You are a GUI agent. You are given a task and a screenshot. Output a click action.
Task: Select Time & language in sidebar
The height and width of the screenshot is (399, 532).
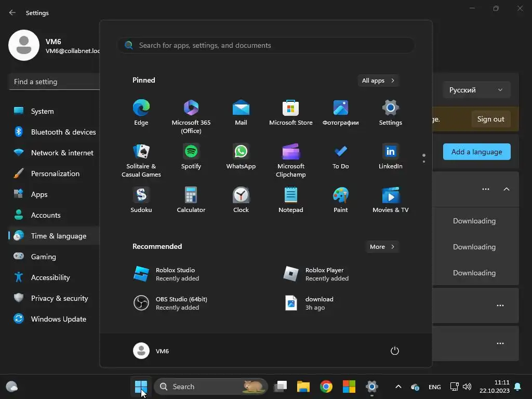(54, 236)
